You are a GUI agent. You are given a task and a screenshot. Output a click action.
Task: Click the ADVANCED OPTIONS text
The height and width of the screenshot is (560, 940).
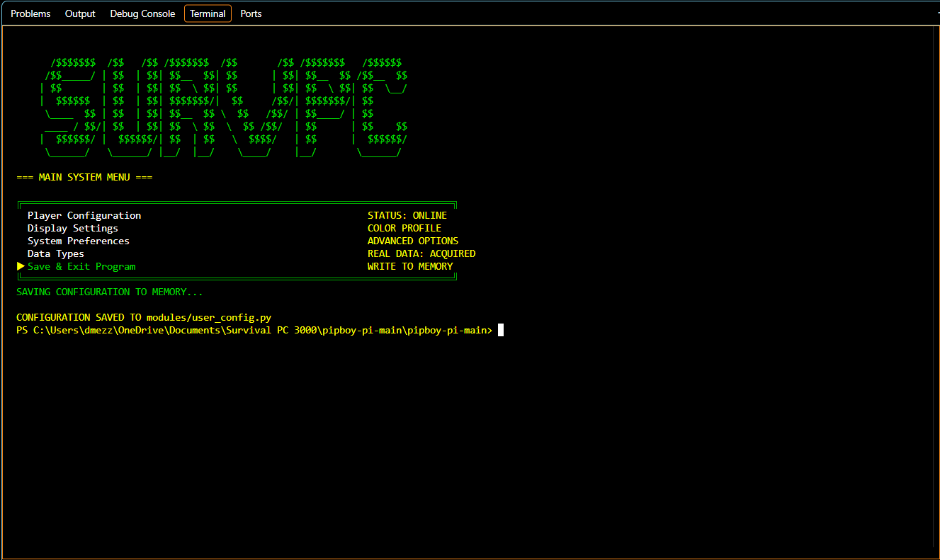tap(413, 241)
